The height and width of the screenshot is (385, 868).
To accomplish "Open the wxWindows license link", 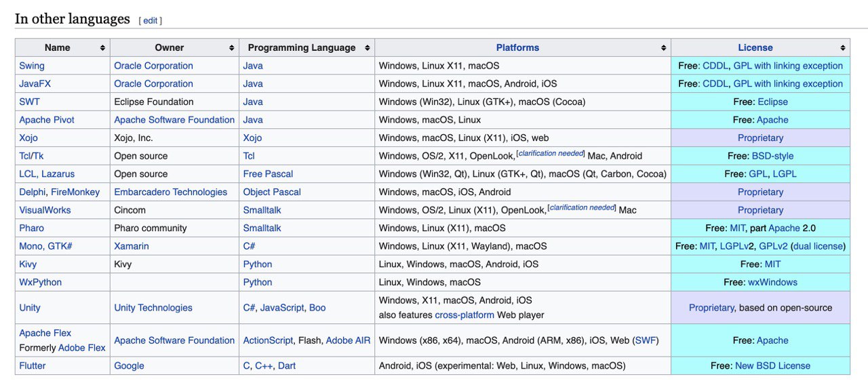I will click(772, 283).
